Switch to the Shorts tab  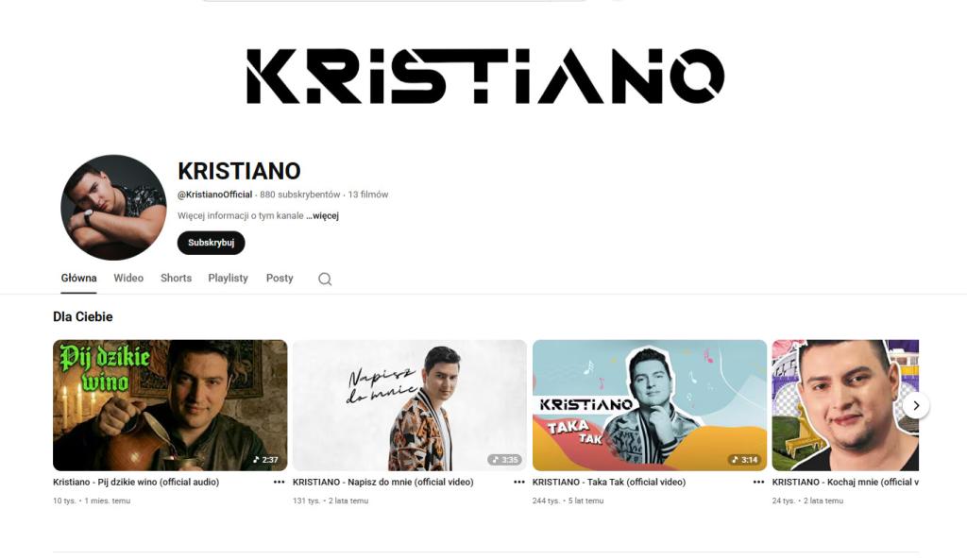pos(176,279)
